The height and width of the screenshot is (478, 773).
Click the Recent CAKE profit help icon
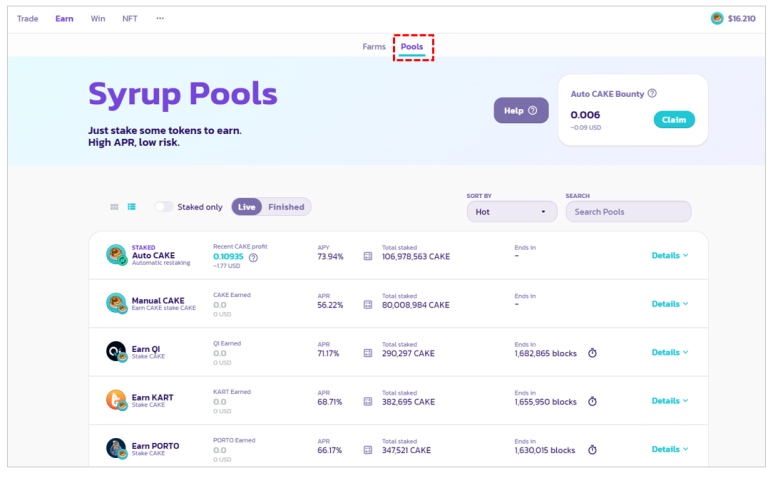coord(253,258)
